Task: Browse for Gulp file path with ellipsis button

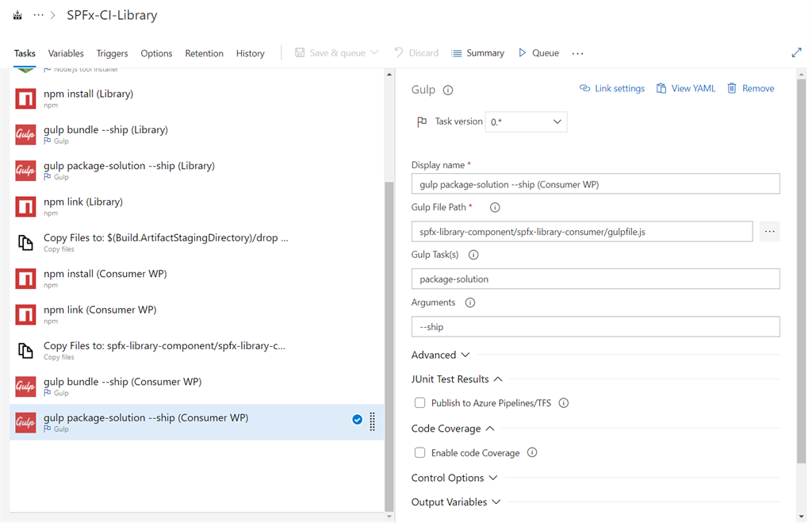Action: 769,232
